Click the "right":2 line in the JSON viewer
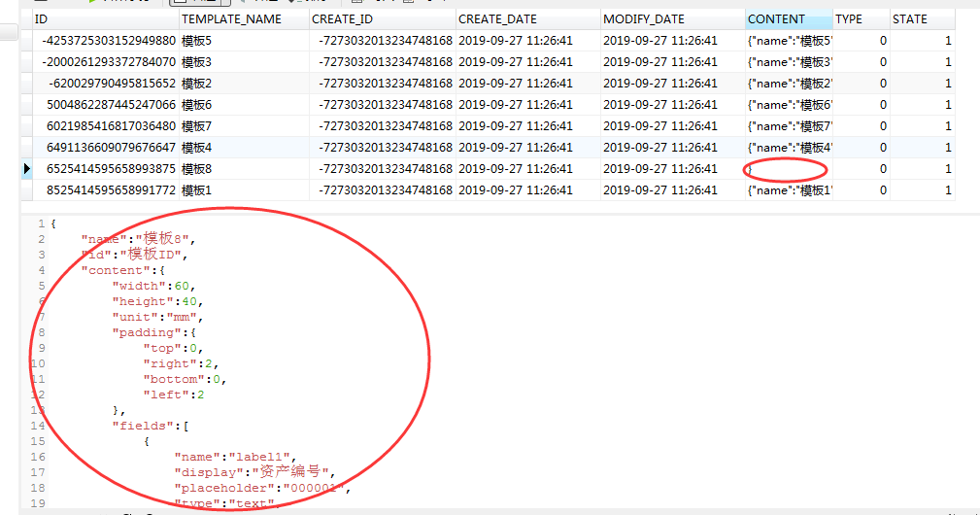980x515 pixels. point(181,363)
